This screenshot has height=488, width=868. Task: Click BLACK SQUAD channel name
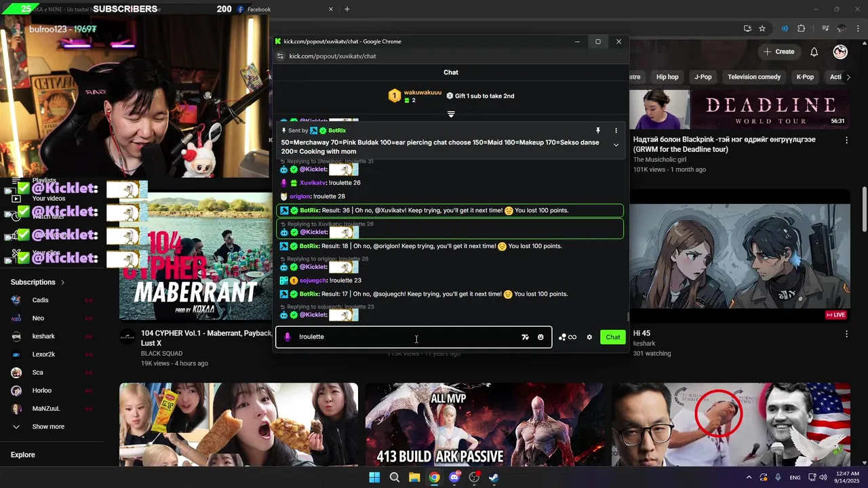pyautogui.click(x=161, y=354)
